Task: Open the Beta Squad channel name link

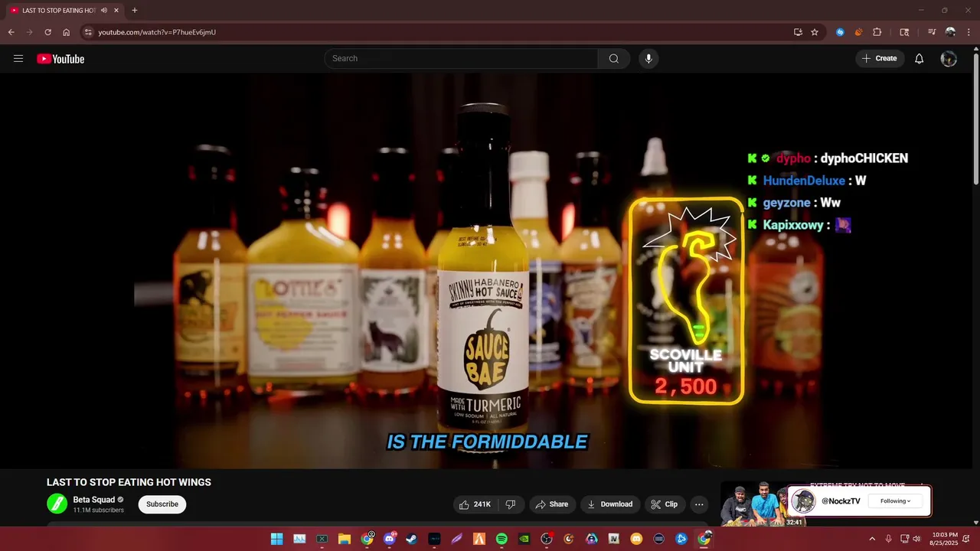Action: pyautogui.click(x=93, y=500)
